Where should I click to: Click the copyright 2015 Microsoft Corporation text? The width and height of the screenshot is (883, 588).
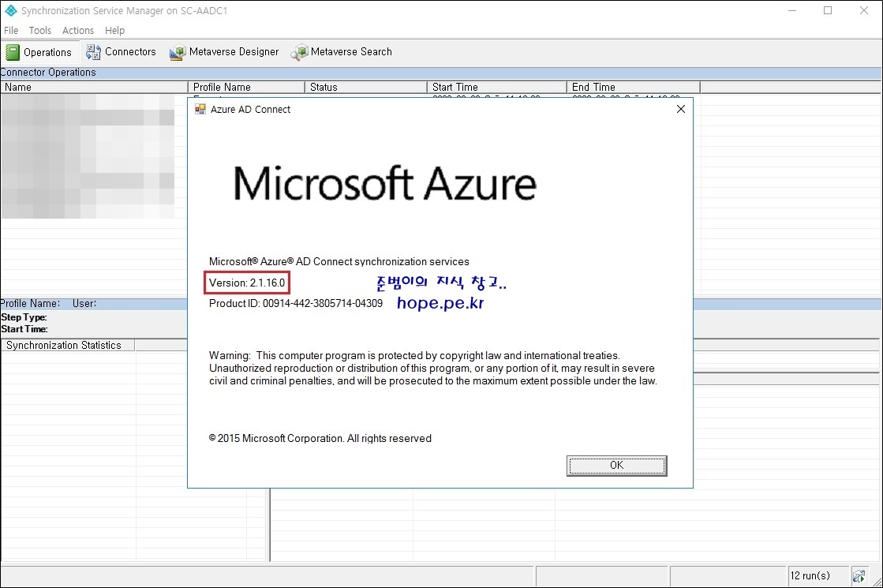[320, 438]
